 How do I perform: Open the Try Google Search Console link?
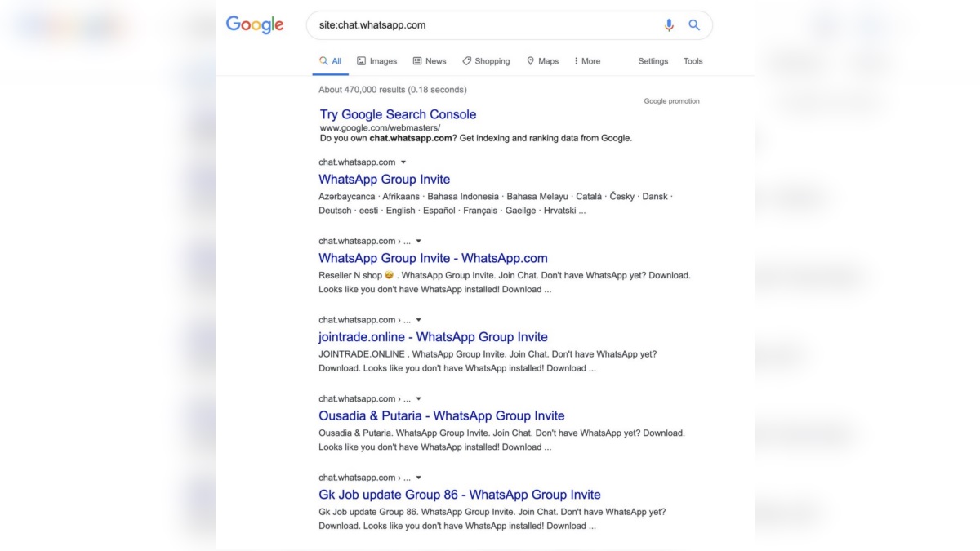pyautogui.click(x=398, y=114)
